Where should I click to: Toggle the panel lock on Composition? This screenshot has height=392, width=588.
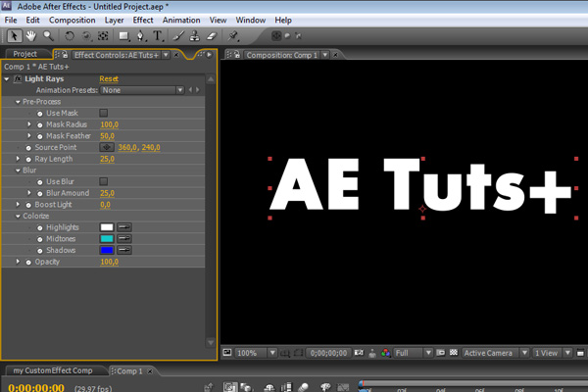coord(236,55)
